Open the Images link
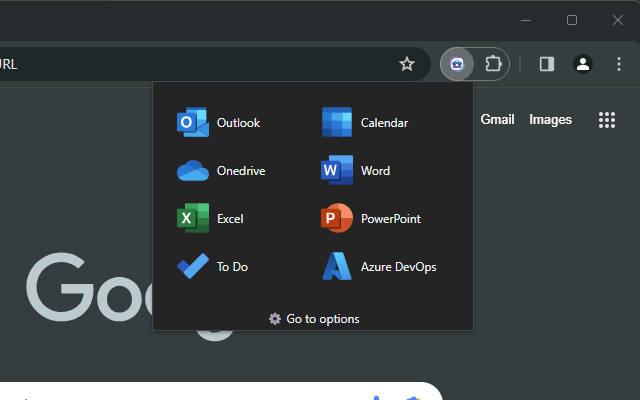 click(x=550, y=120)
